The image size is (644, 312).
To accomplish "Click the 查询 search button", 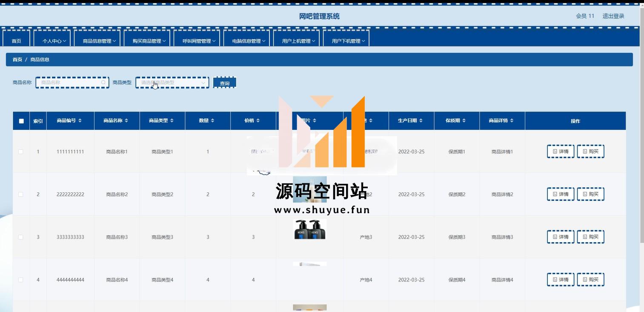I will pyautogui.click(x=225, y=83).
